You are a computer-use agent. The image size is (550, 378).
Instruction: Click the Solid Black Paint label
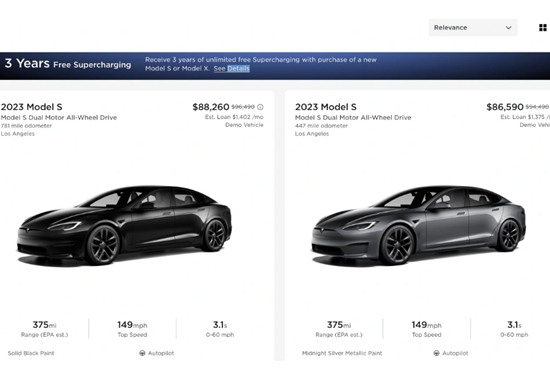31,353
